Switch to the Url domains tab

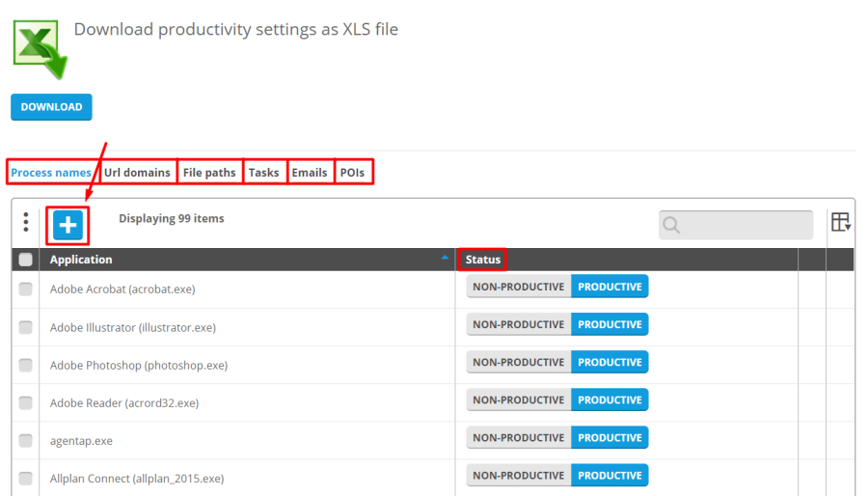[x=137, y=173]
